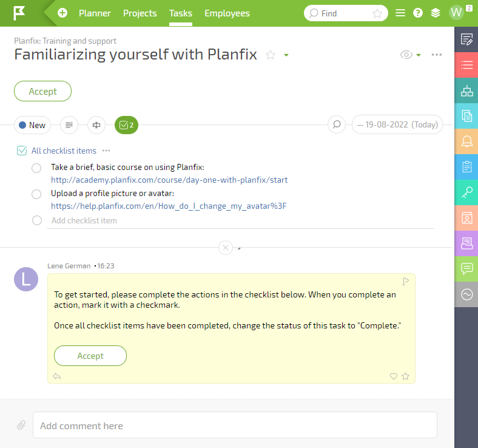Open the notes edit sidebar icon

click(x=466, y=39)
